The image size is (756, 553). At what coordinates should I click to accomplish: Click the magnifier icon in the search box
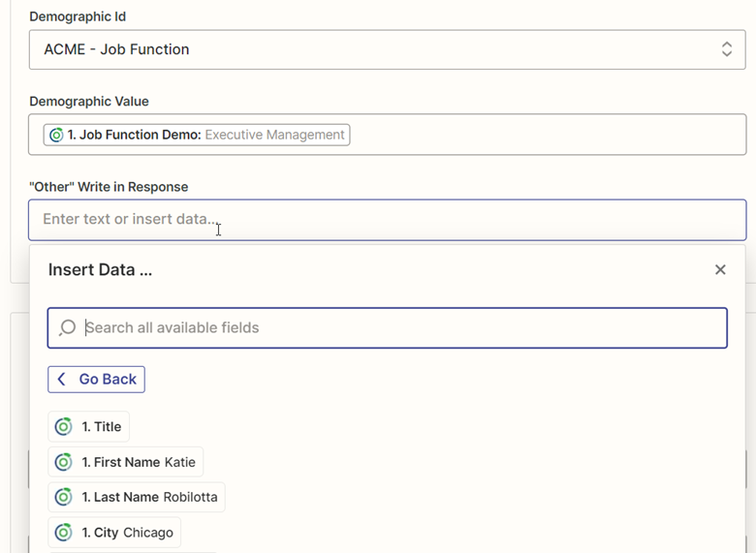pos(67,328)
